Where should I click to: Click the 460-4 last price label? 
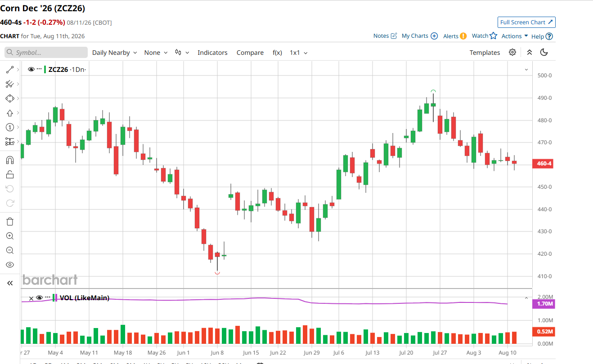(544, 164)
